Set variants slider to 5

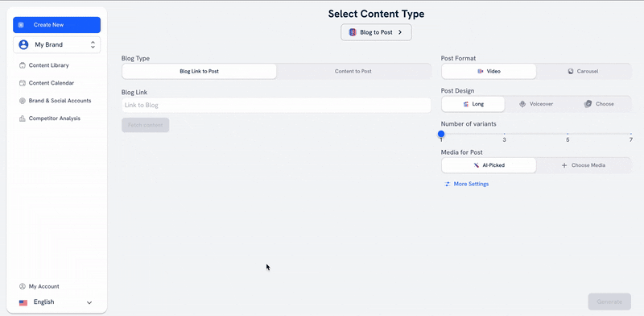point(568,134)
